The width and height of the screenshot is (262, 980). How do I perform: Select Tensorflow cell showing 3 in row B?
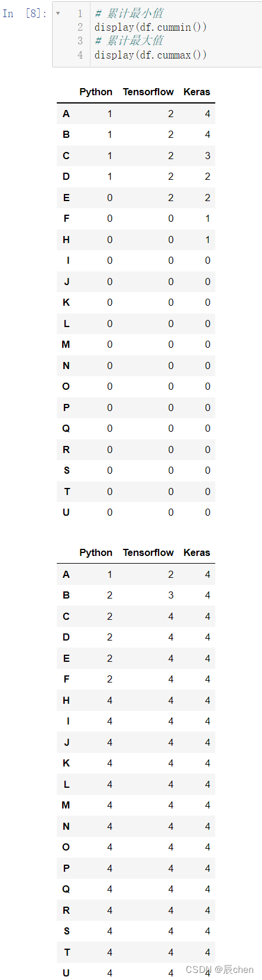pos(170,595)
